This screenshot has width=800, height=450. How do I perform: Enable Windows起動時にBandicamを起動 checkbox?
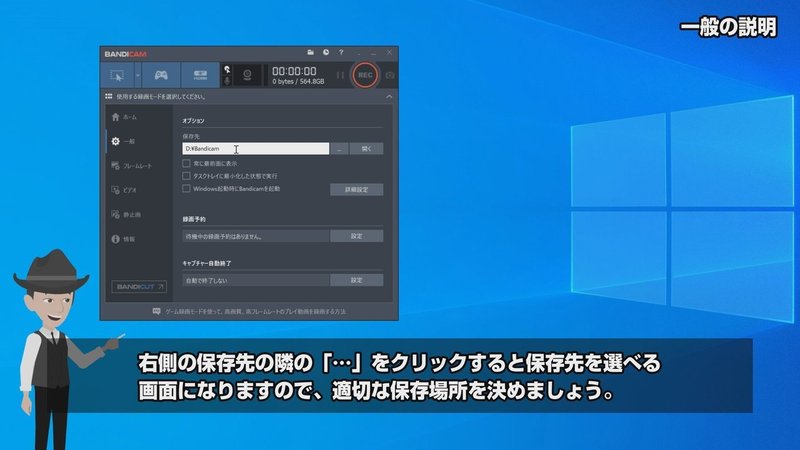tap(186, 189)
